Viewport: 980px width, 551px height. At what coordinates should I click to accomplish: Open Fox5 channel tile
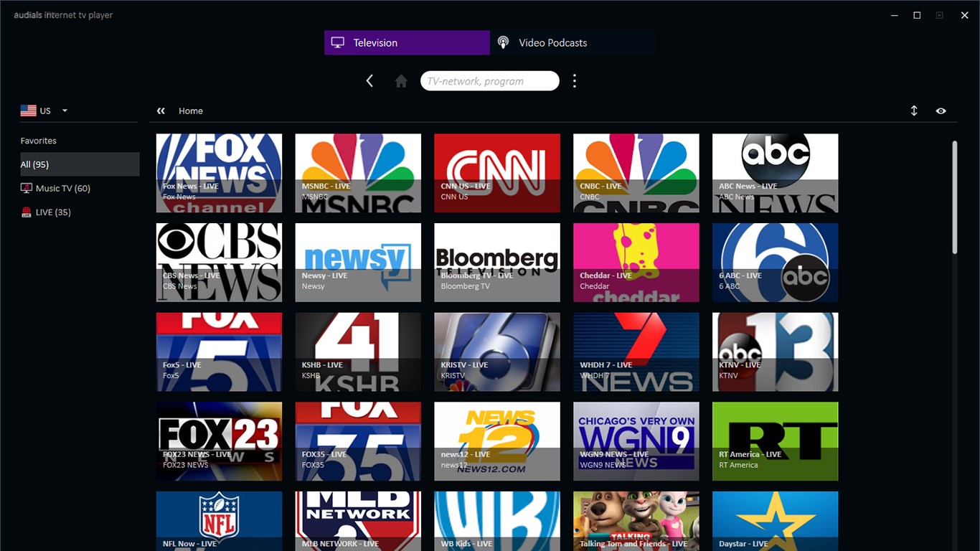click(219, 352)
